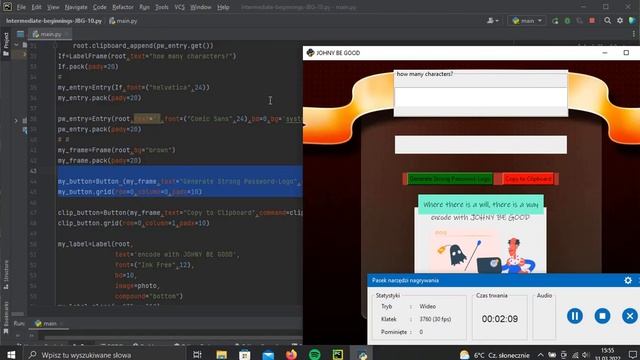The image size is (640, 360).
Task: Pause the screen recording
Action: click(x=575, y=316)
